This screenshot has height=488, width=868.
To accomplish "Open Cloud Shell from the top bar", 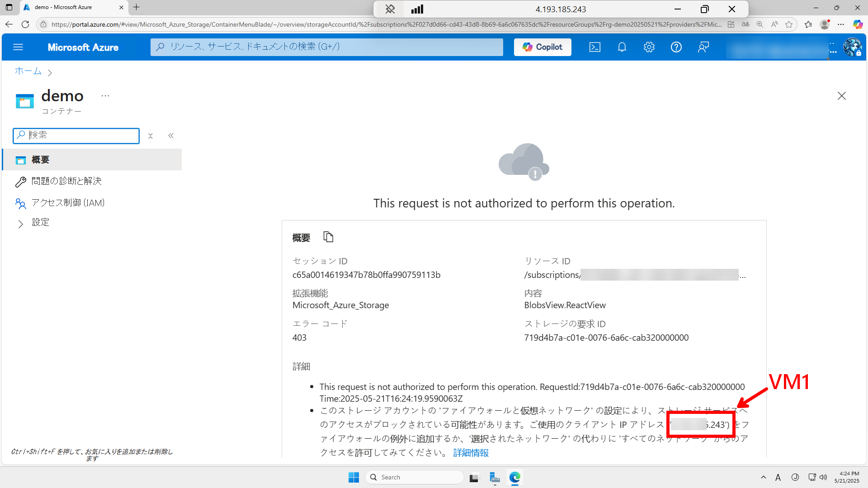I will click(x=595, y=47).
